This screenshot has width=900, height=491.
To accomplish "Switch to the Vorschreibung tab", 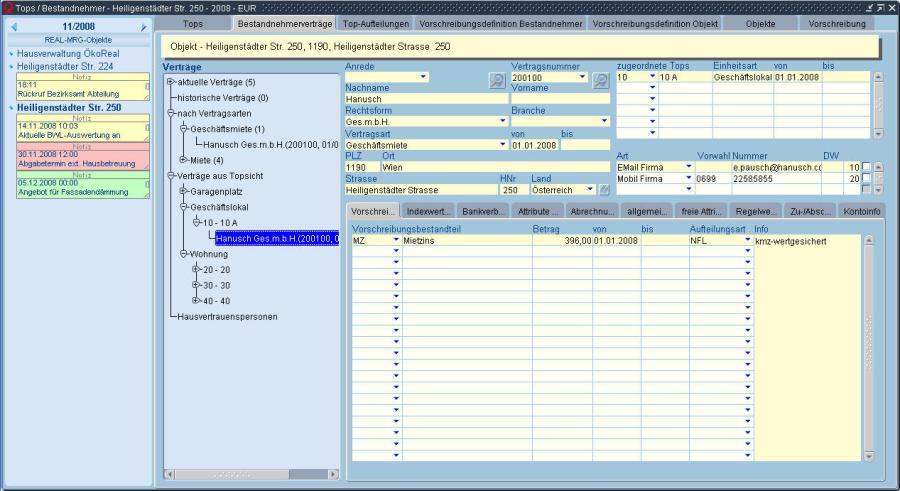I will (x=837, y=24).
